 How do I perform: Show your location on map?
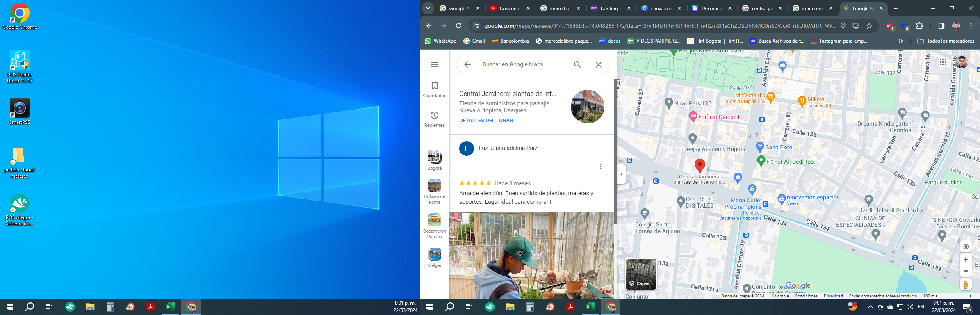click(x=966, y=247)
